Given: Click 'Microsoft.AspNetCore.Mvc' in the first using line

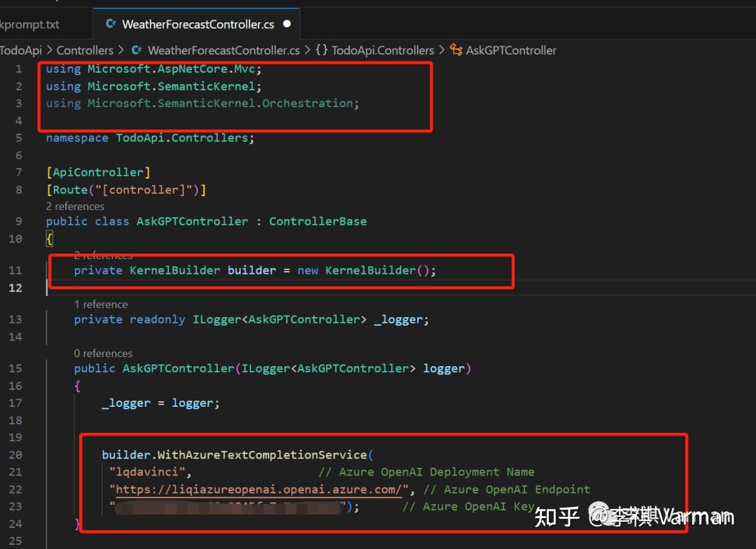Looking at the screenshot, I should 171,69.
